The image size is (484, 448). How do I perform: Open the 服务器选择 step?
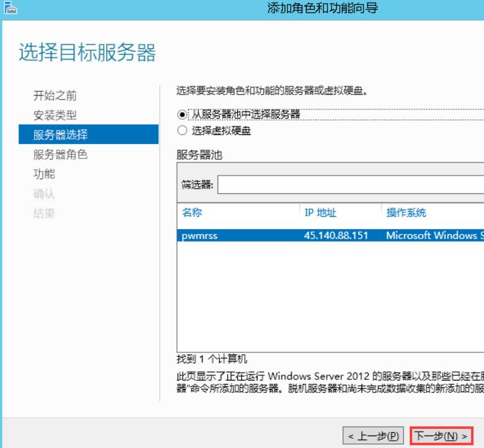(88, 134)
